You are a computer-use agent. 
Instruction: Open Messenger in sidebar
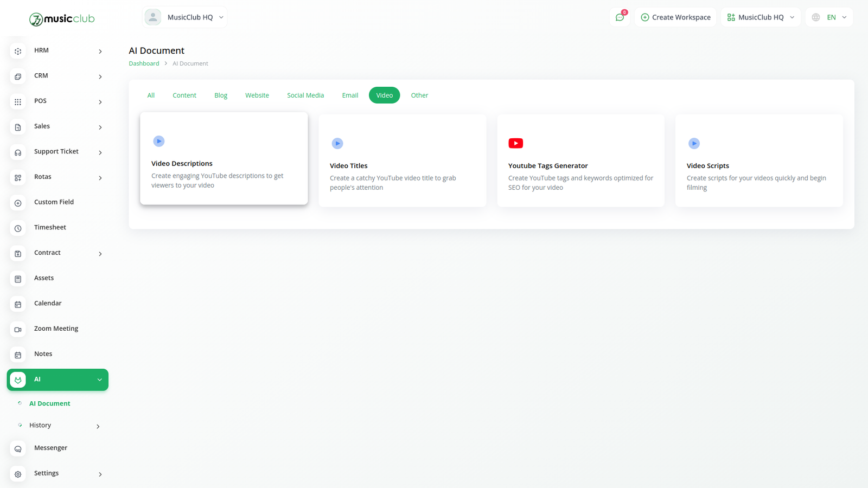tap(50, 448)
